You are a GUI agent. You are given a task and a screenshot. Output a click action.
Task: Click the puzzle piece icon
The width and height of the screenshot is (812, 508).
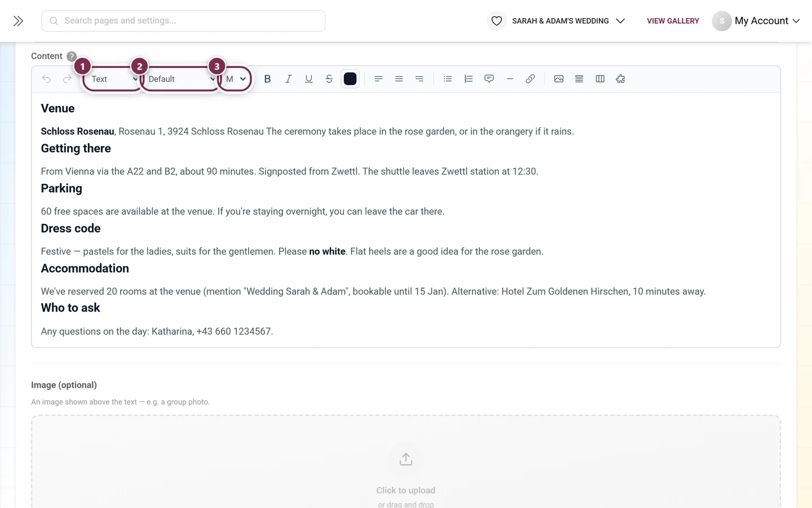coord(620,79)
